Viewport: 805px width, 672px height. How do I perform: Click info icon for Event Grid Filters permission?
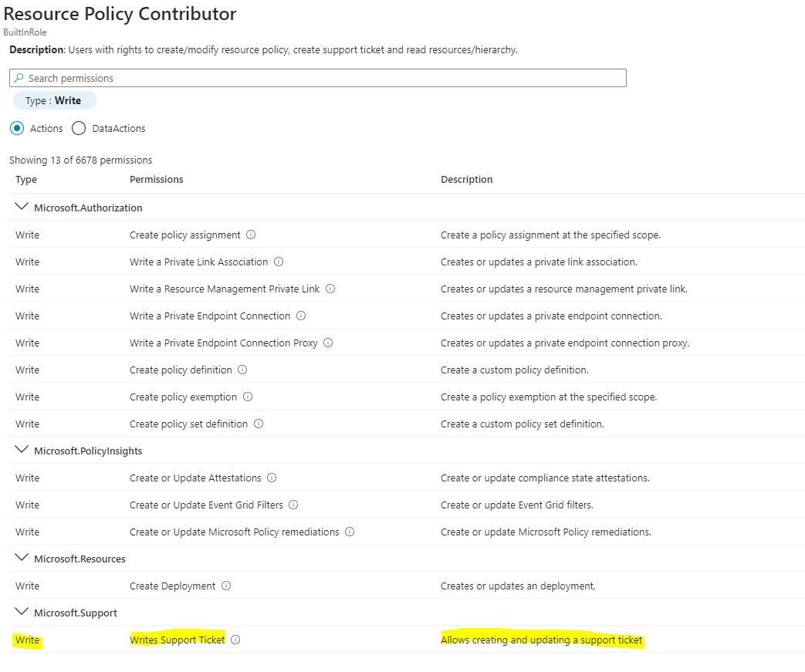pyautogui.click(x=293, y=505)
